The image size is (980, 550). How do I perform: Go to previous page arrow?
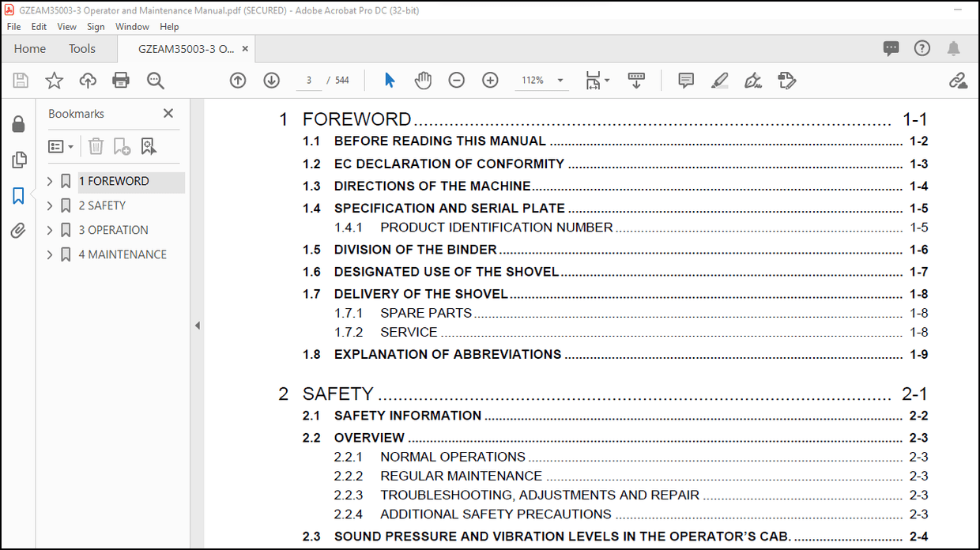pyautogui.click(x=238, y=80)
